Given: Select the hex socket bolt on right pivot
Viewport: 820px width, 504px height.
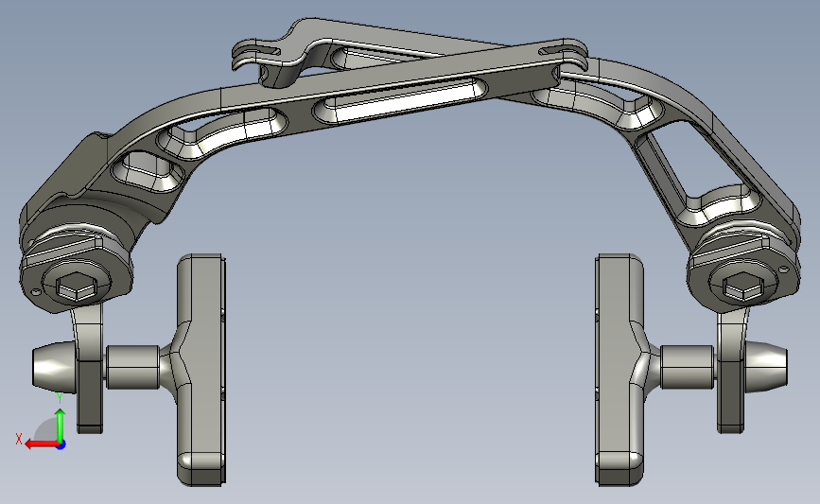Looking at the screenshot, I should [743, 287].
